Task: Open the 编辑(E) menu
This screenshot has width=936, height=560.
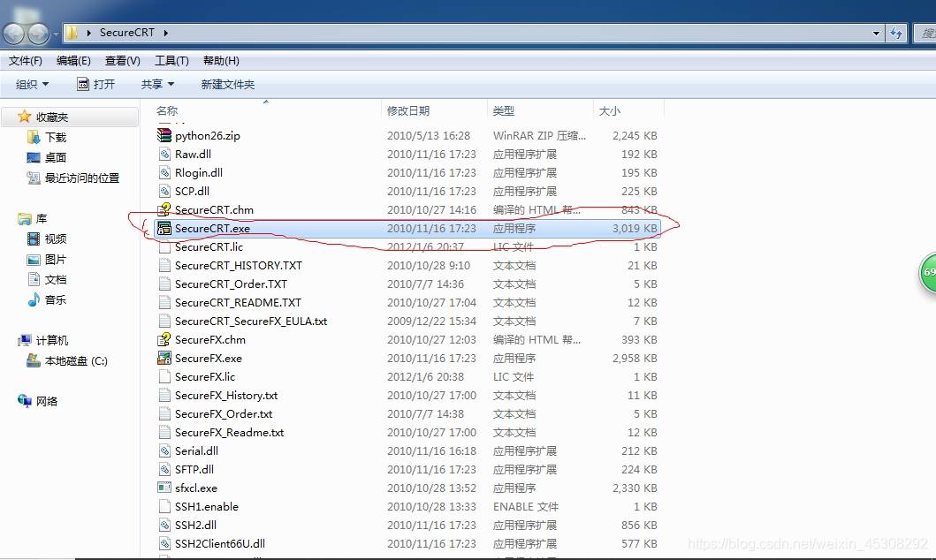Action: [73, 61]
